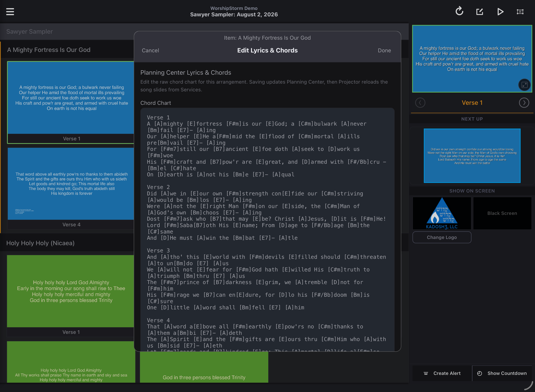Show Black Screen
The width and height of the screenshot is (535, 392).
tap(502, 213)
